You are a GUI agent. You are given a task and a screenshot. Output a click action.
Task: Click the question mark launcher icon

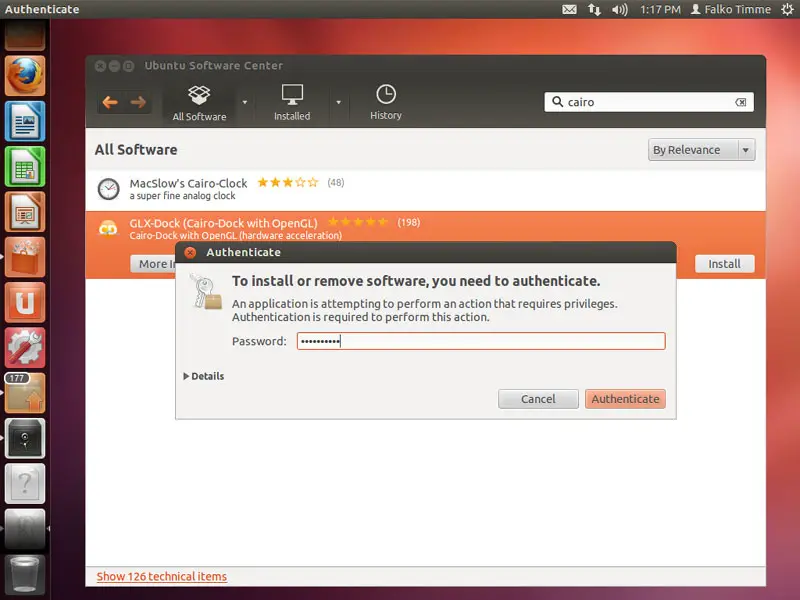point(25,484)
